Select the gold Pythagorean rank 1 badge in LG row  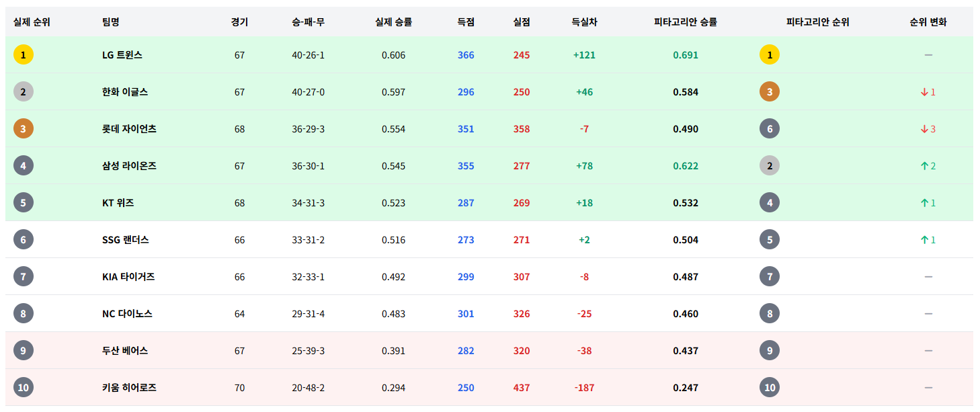[x=770, y=55]
